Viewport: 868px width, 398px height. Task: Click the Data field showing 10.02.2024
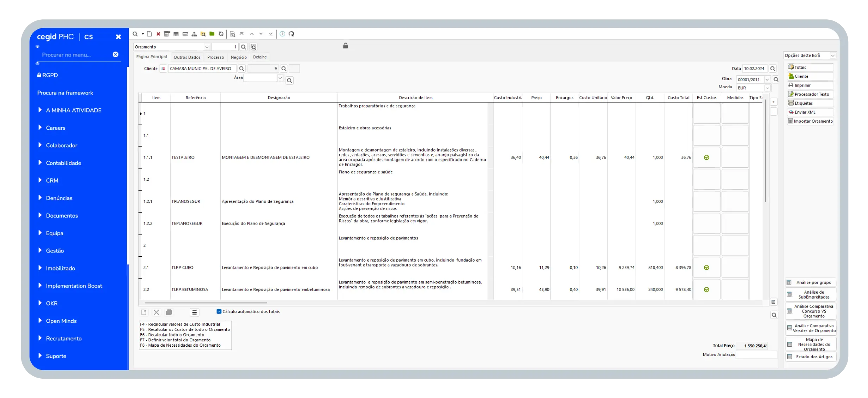point(755,69)
